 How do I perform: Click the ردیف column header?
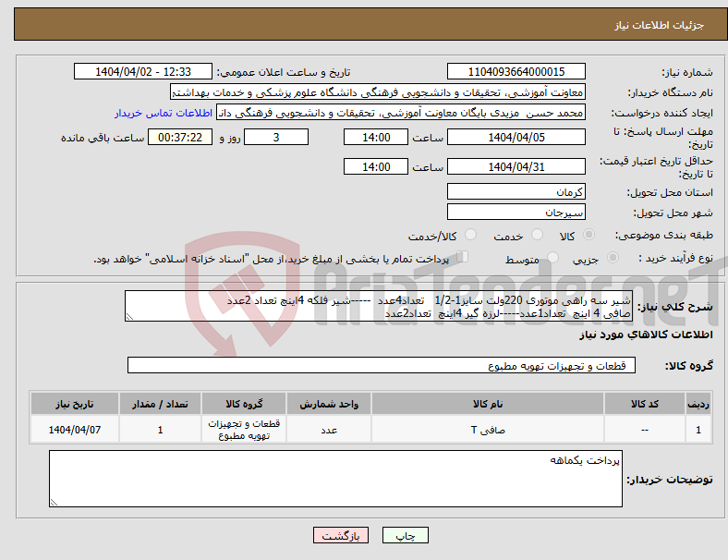pos(698,404)
